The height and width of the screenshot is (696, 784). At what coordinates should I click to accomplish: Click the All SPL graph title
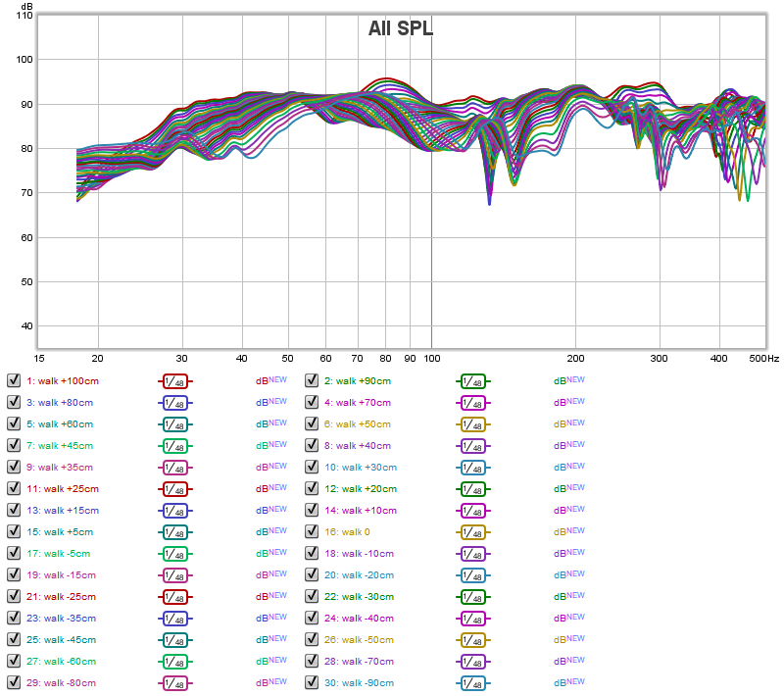coord(400,28)
